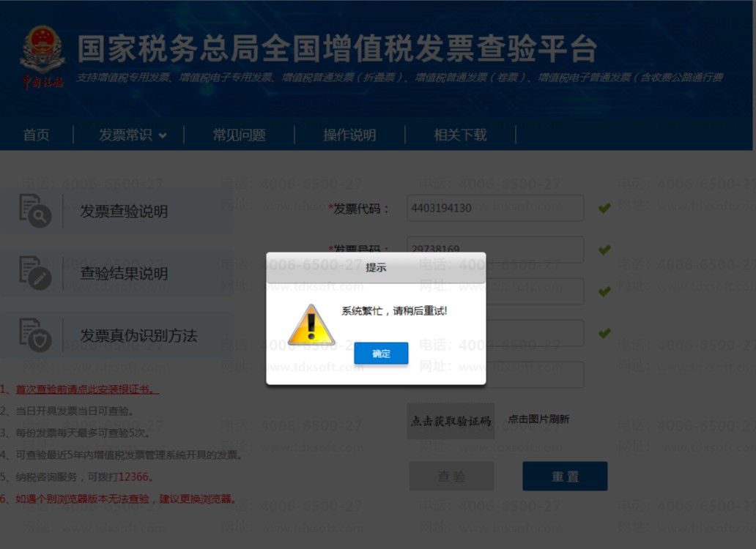Click the document pencil icon beside 查验结果说明
The width and height of the screenshot is (756, 549).
click(x=34, y=272)
